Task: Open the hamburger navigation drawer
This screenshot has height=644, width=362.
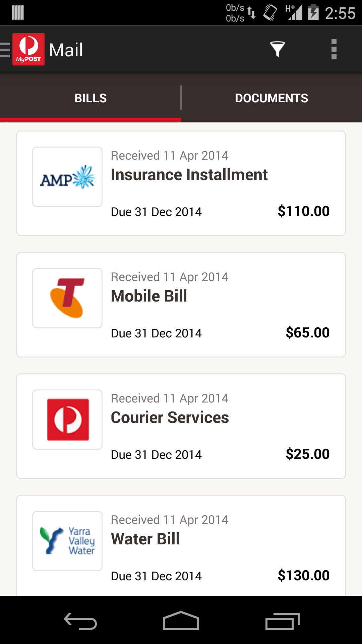Action: [5, 50]
